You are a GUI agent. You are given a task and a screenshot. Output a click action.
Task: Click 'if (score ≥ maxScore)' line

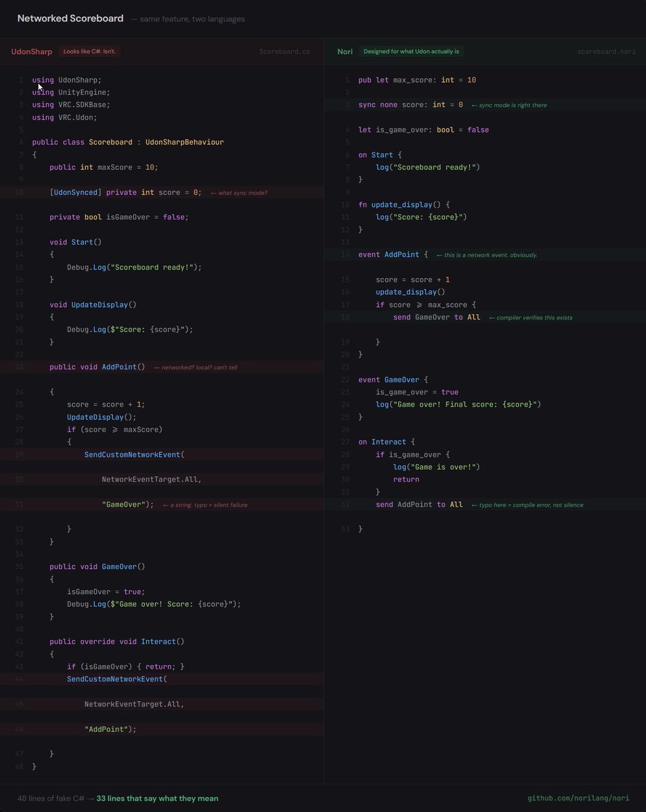114,430
